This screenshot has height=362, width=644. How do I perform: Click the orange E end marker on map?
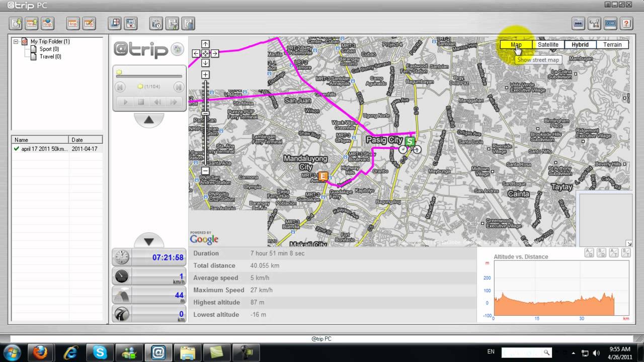pos(323,176)
